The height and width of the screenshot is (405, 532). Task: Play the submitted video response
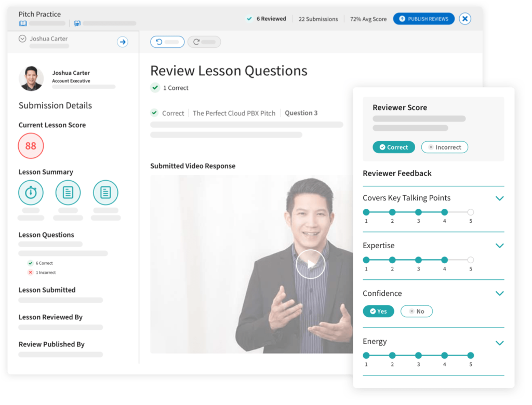[310, 264]
